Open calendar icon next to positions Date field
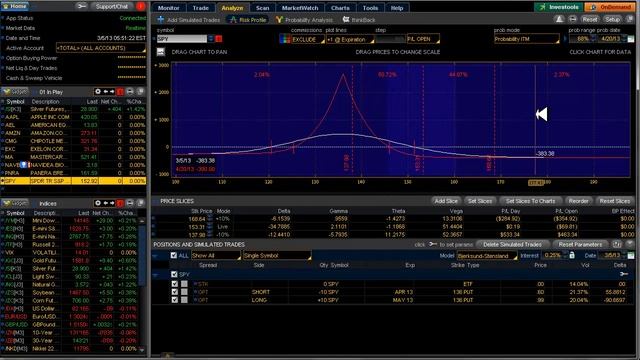This screenshot has width=640, height=360. [631, 255]
